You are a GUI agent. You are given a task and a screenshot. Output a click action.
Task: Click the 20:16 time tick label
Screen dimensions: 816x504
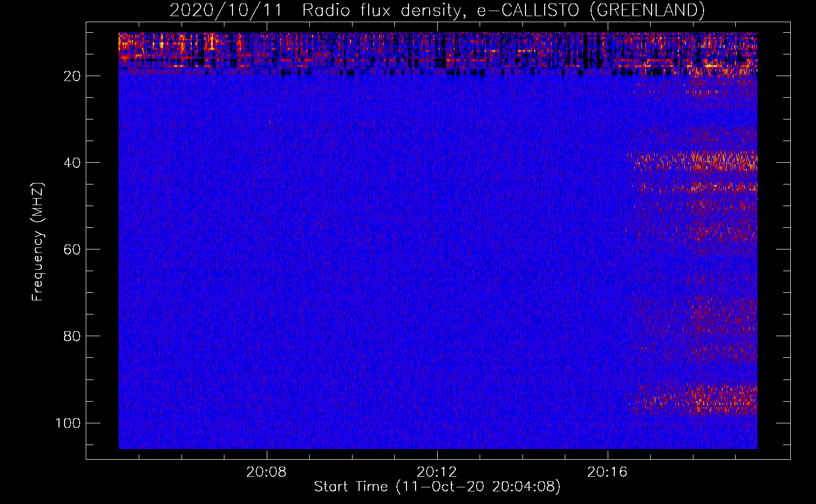[x=607, y=472]
